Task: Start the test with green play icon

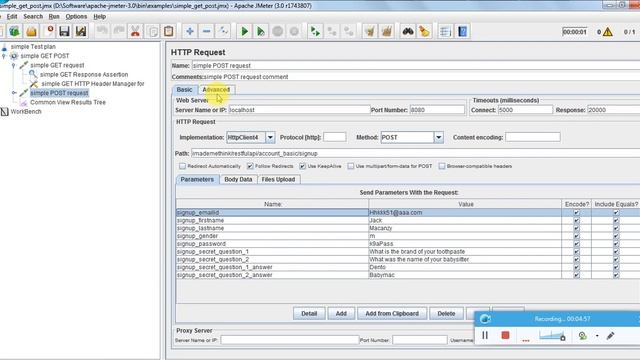Action: [244, 31]
